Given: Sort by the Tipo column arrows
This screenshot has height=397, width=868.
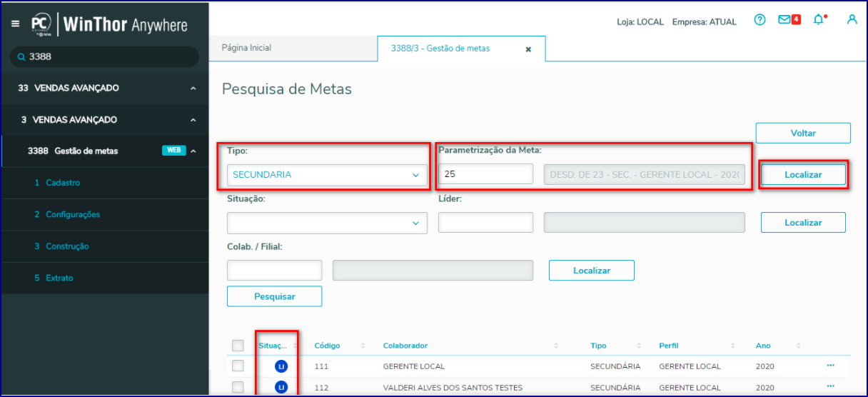Looking at the screenshot, I should point(638,346).
